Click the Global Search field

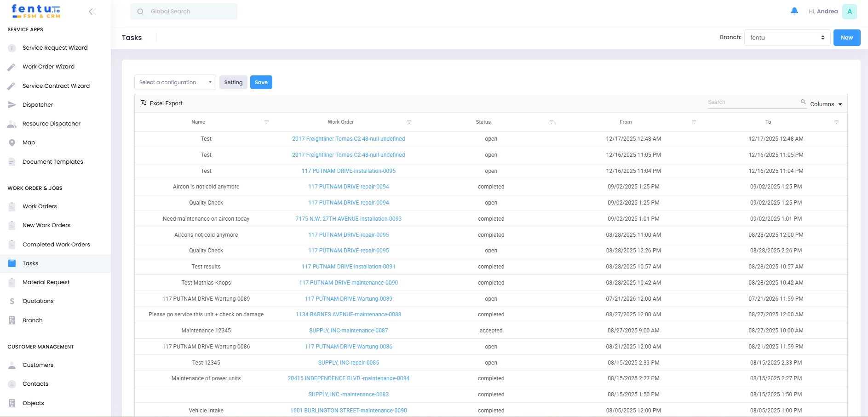coord(184,11)
